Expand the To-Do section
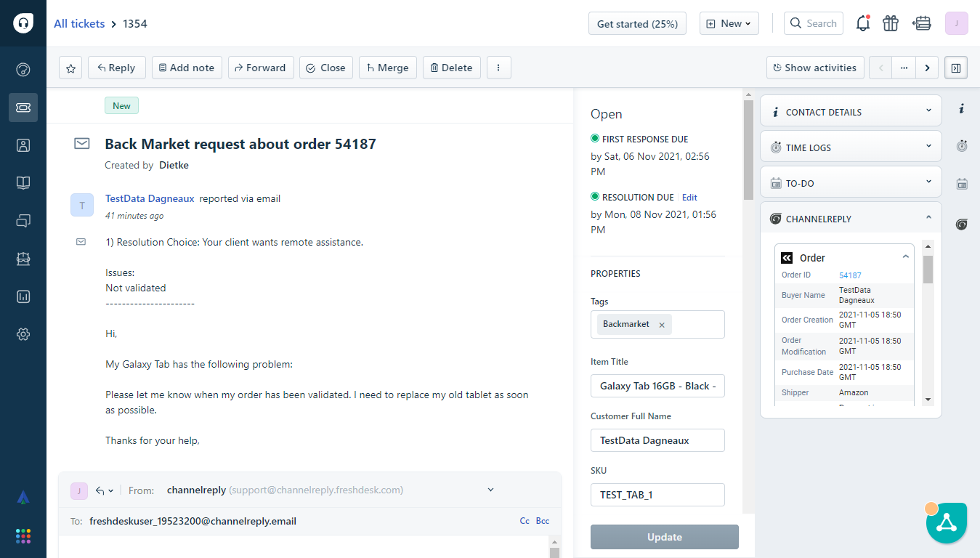The height and width of the screenshot is (558, 980). tap(851, 183)
